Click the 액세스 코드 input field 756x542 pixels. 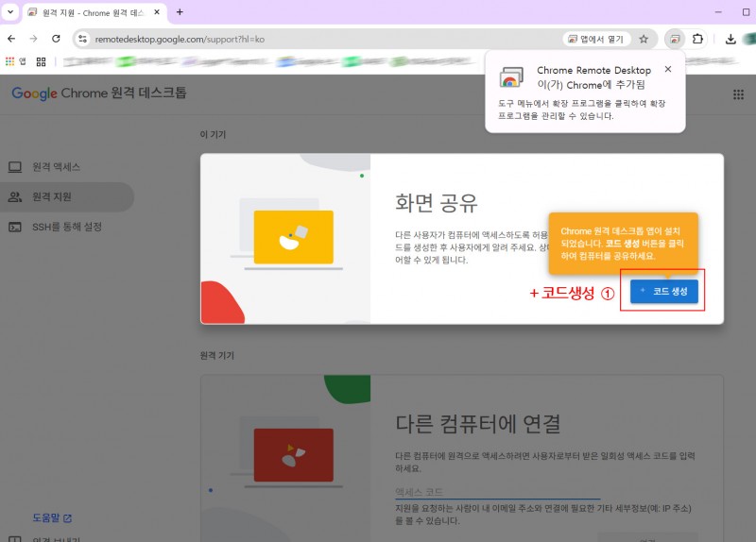(498, 492)
